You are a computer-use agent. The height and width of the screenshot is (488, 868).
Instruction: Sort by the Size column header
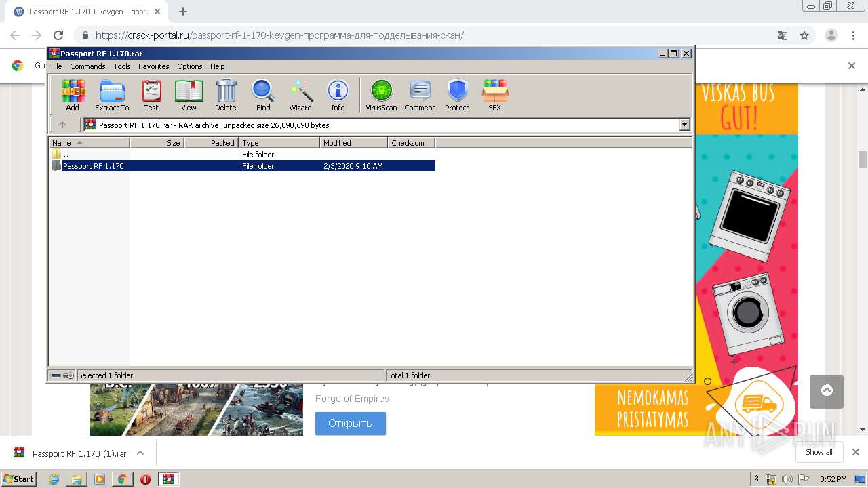pos(157,142)
